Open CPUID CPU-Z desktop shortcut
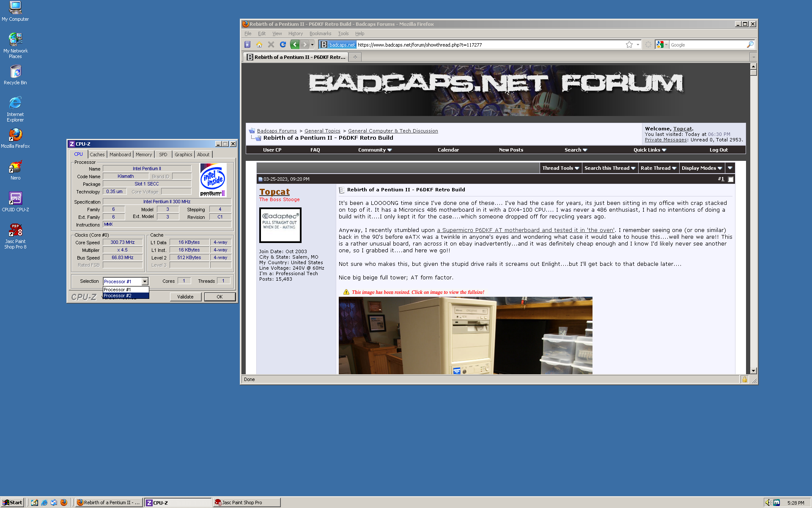 coord(15,201)
